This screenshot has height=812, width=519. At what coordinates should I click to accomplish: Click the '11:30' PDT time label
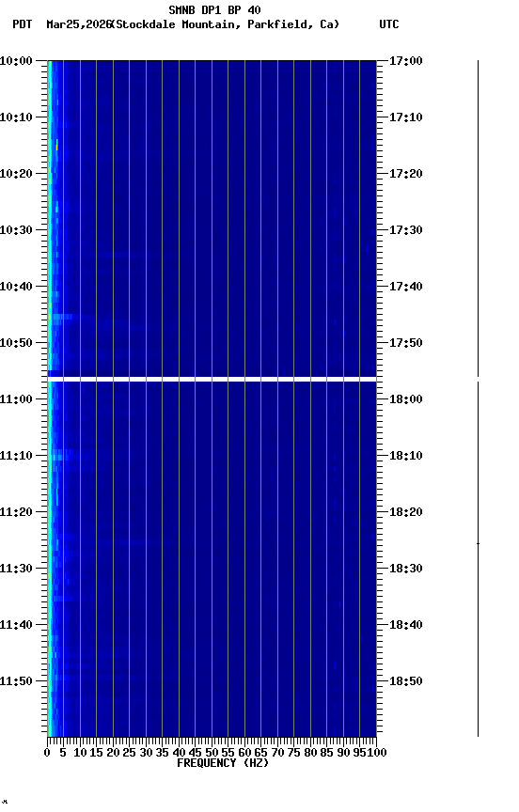[x=16, y=569]
